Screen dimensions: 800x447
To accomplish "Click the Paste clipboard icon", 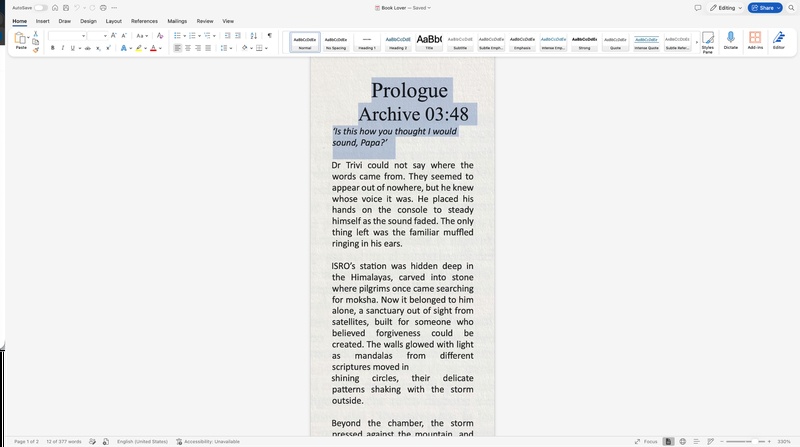I will coord(19,38).
